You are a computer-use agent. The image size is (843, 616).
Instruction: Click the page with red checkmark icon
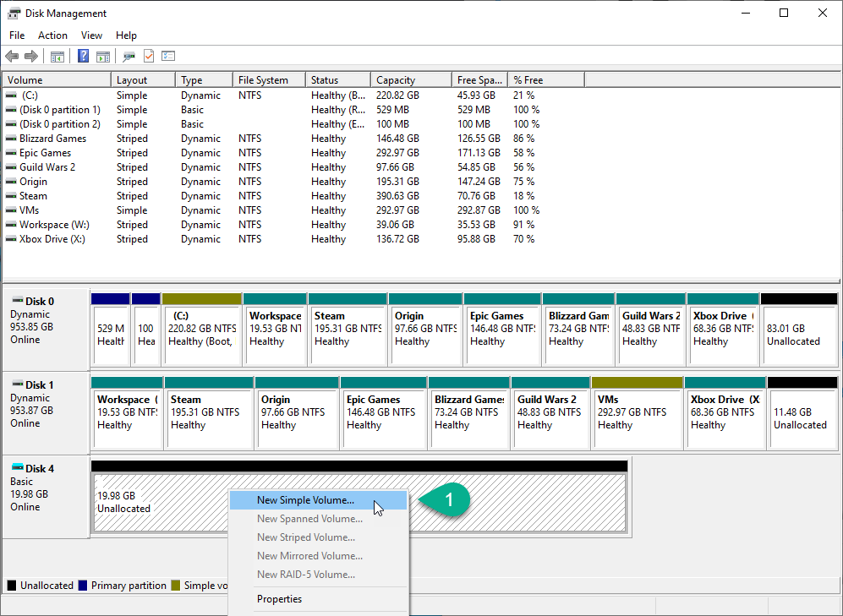(x=149, y=57)
